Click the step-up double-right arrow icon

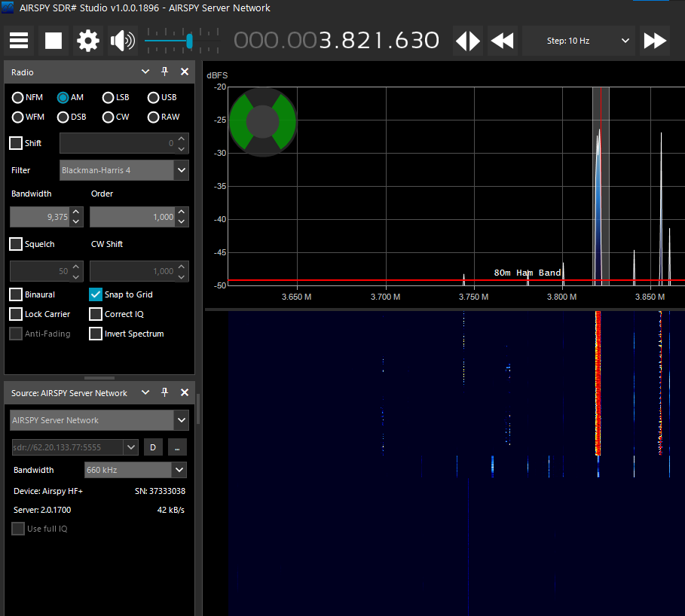point(654,40)
